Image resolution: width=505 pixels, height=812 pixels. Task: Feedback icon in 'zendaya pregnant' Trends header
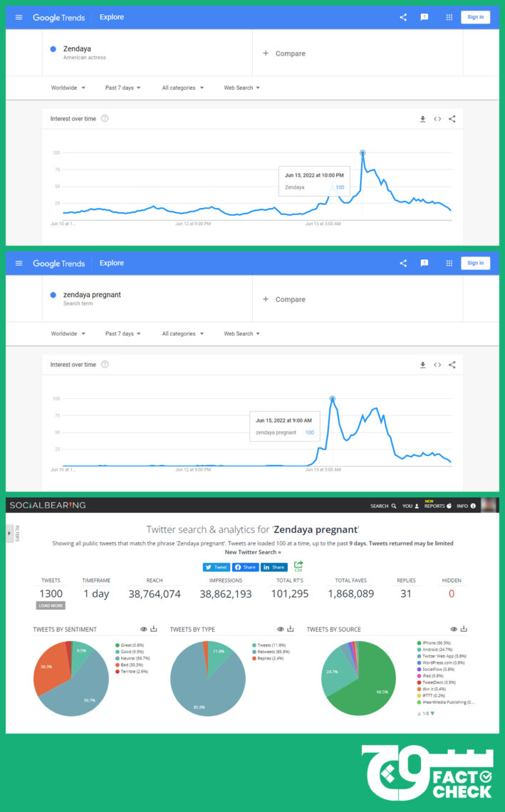click(425, 263)
